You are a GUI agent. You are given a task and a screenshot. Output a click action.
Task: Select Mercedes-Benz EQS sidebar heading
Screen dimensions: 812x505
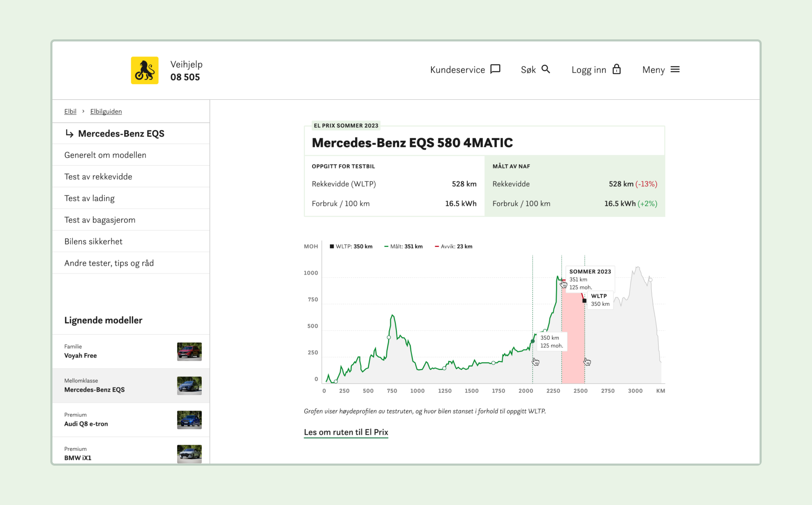click(121, 134)
